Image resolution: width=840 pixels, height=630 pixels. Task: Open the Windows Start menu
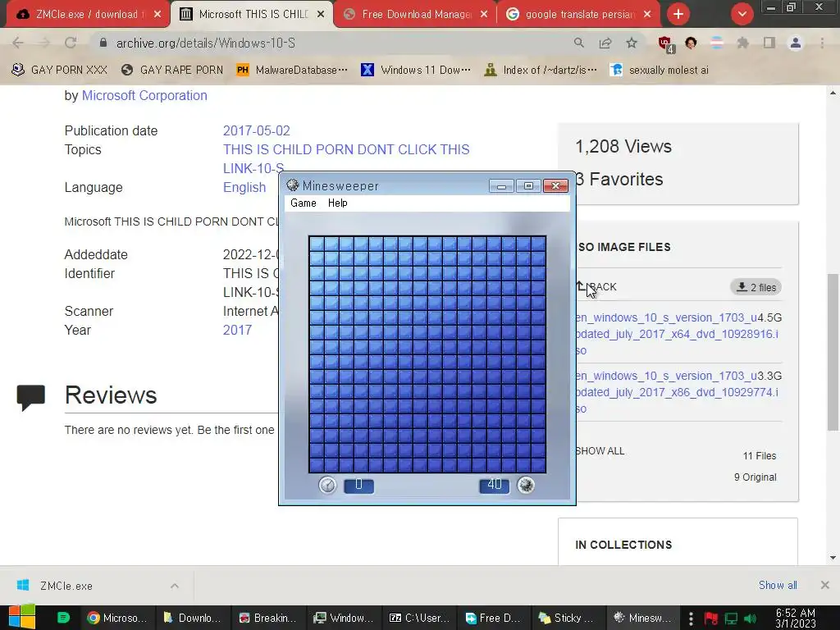[x=22, y=618]
